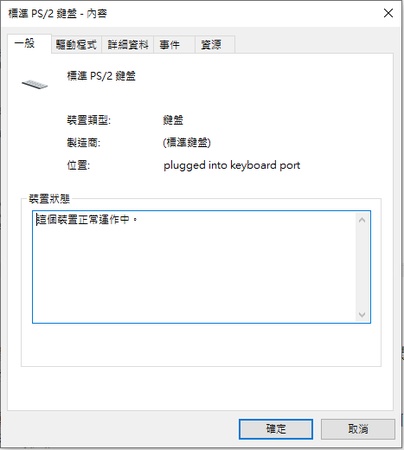Open the 詳細資料 tab
This screenshot has width=404, height=450.
click(x=128, y=44)
